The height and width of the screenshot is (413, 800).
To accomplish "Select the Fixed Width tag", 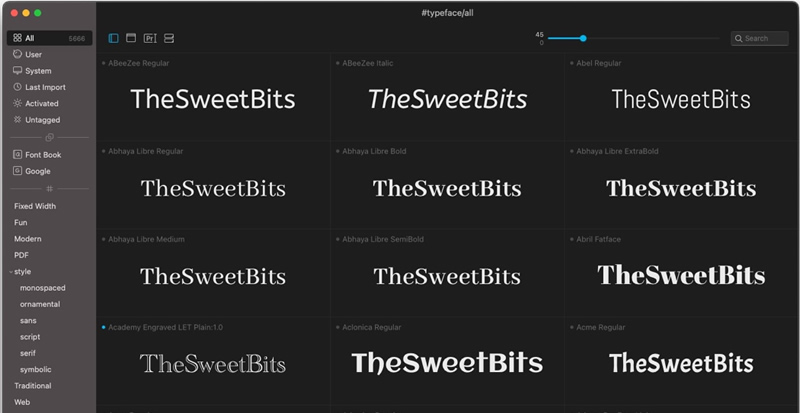I will 35,206.
